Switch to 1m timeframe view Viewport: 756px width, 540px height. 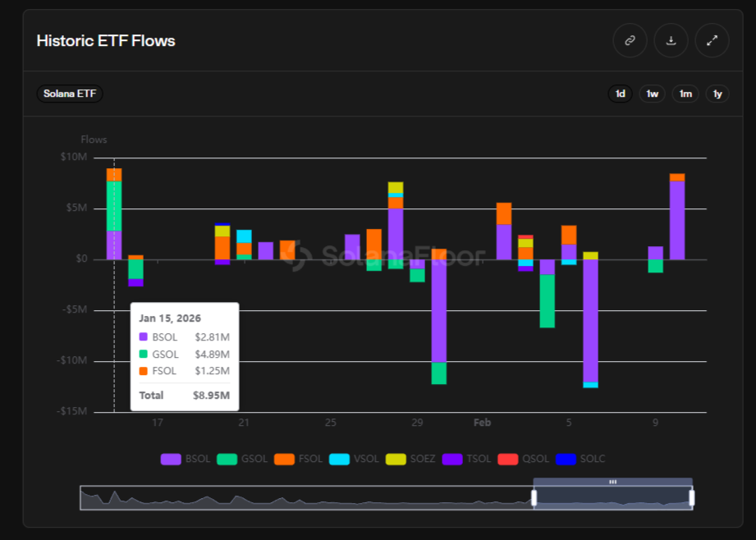pos(685,94)
